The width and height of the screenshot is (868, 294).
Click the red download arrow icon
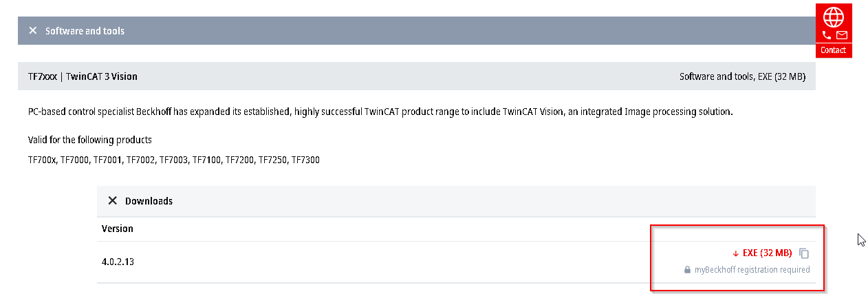click(735, 253)
